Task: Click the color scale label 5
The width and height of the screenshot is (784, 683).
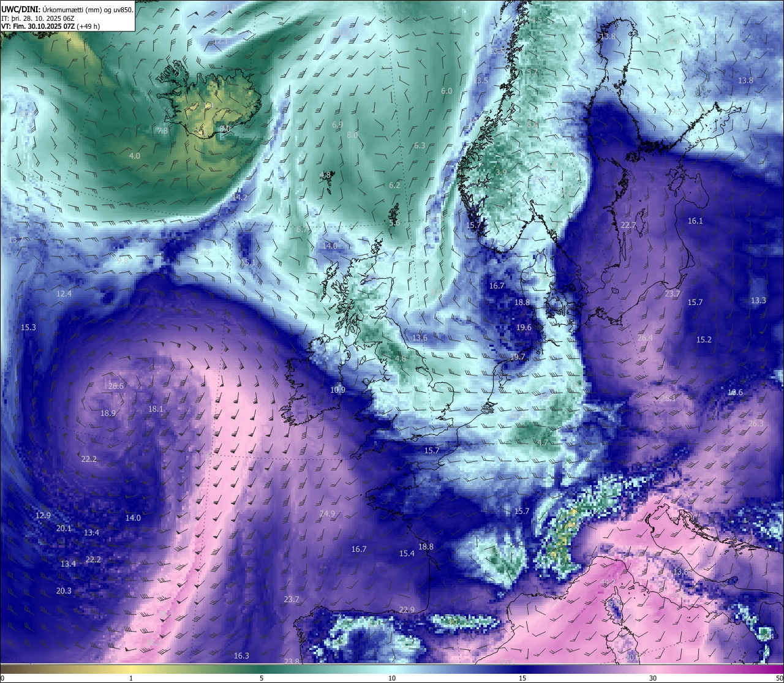Action: pyautogui.click(x=262, y=678)
